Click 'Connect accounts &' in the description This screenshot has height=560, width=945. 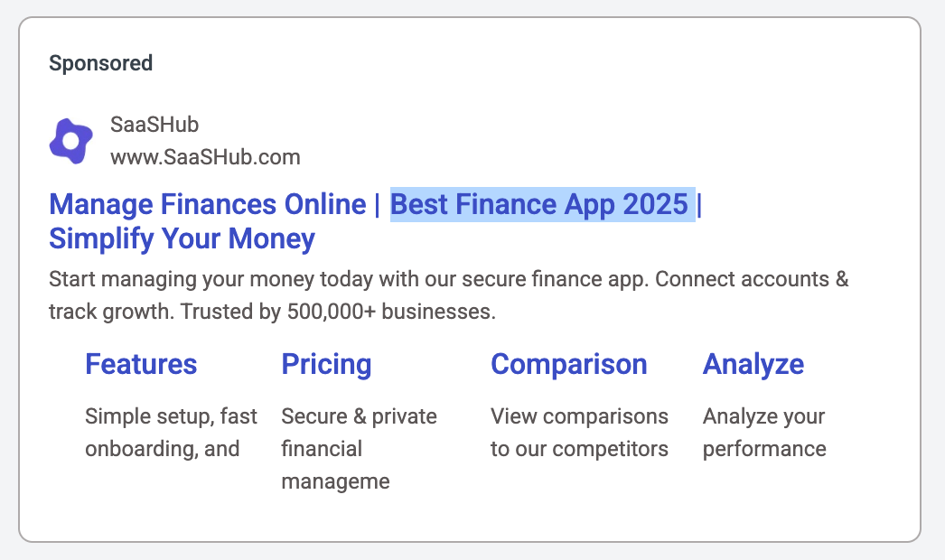[x=752, y=279]
